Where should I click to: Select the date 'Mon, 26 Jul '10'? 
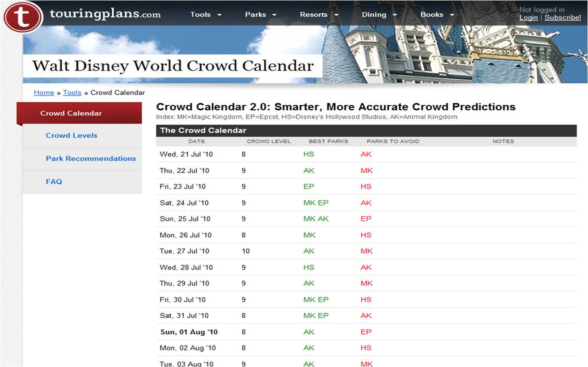point(185,235)
